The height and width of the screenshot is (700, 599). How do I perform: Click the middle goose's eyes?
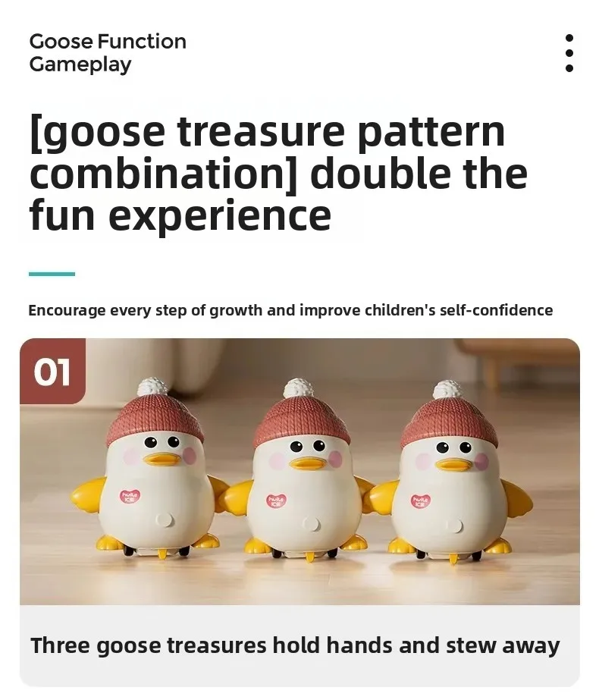point(308,445)
